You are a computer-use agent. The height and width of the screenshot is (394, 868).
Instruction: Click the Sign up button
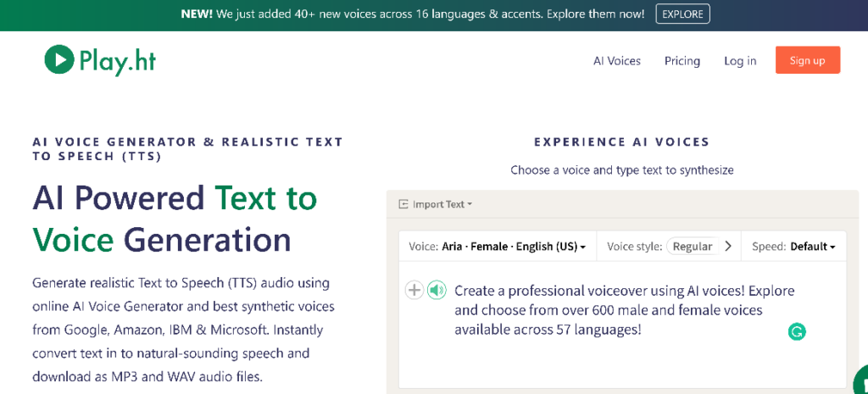click(x=808, y=60)
